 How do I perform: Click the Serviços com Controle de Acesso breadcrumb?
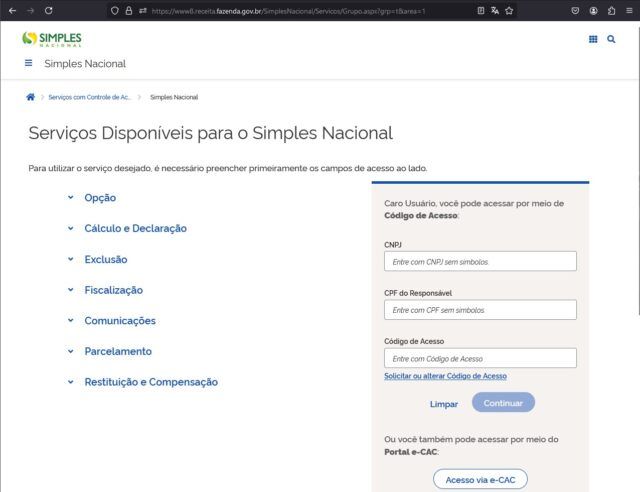(89, 97)
